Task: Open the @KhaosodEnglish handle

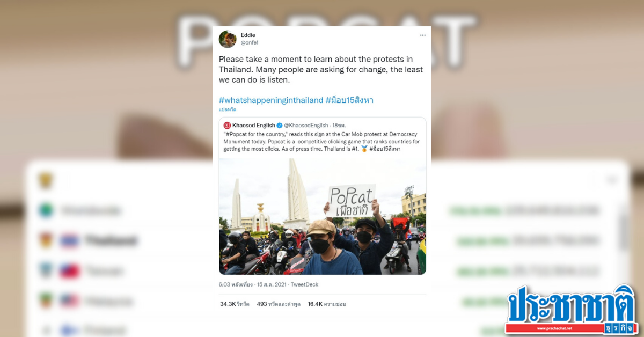Action: [306, 125]
